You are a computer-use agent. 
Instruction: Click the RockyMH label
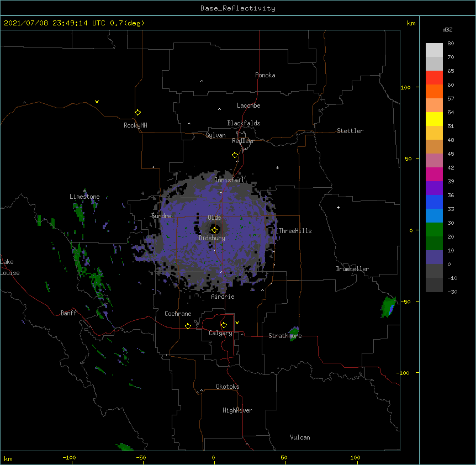[x=135, y=125]
